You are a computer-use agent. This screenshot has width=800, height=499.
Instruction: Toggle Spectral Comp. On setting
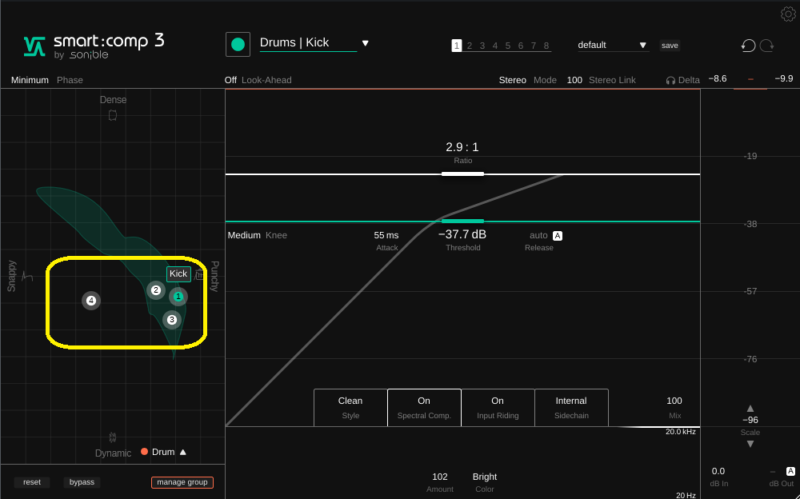pyautogui.click(x=424, y=406)
